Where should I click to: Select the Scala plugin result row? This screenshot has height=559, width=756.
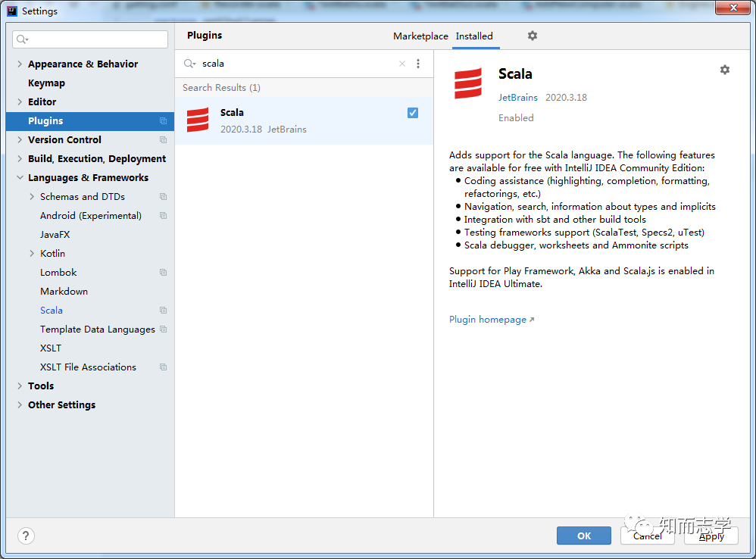click(x=304, y=121)
